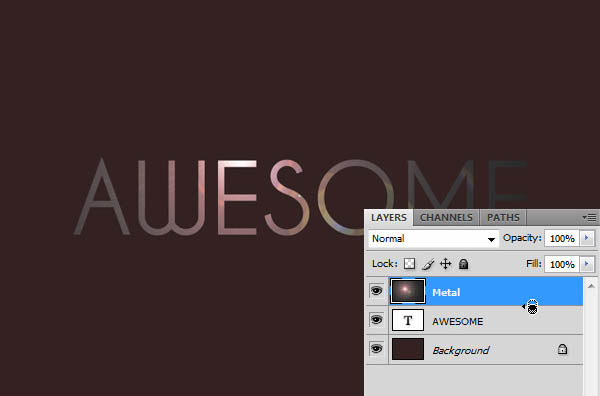The image size is (600, 396).
Task: Select the AWESOME layer T thumbnail
Action: coord(408,320)
